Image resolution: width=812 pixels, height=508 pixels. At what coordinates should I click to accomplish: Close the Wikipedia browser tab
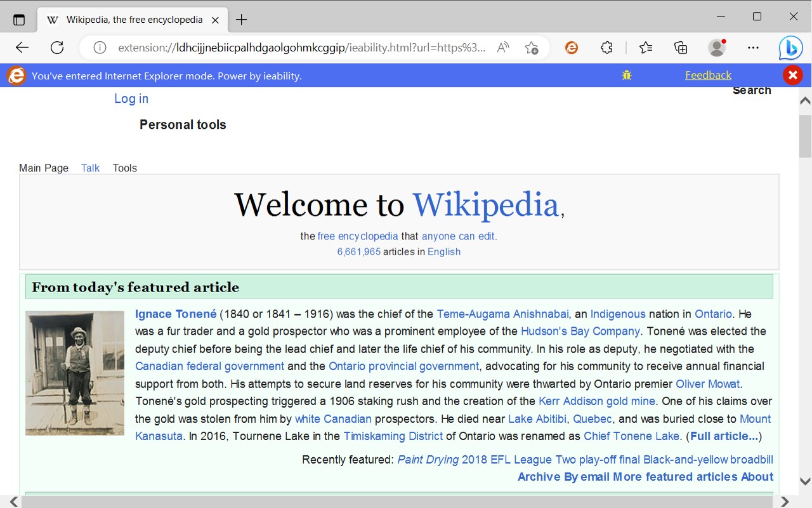point(215,20)
